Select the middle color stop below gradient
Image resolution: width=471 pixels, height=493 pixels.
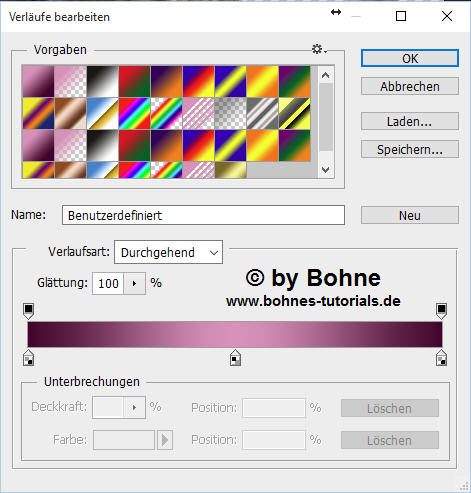[235, 358]
